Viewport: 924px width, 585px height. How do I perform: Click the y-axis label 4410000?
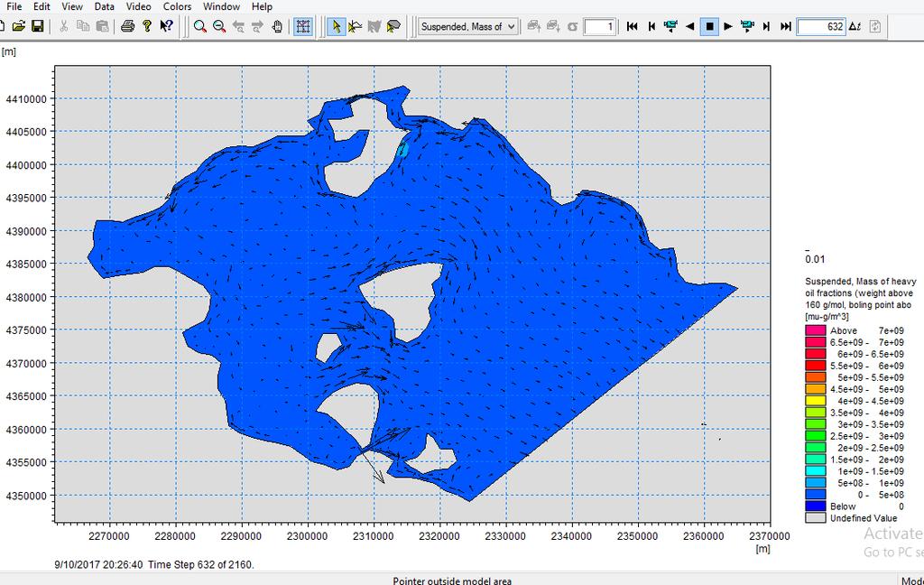point(26,99)
